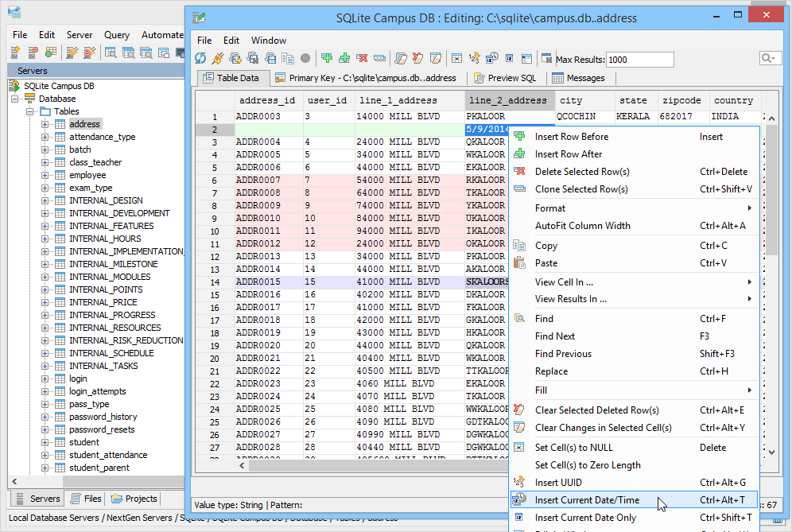Click the insert current date only toolbar icon
The image size is (792, 532).
(x=509, y=59)
